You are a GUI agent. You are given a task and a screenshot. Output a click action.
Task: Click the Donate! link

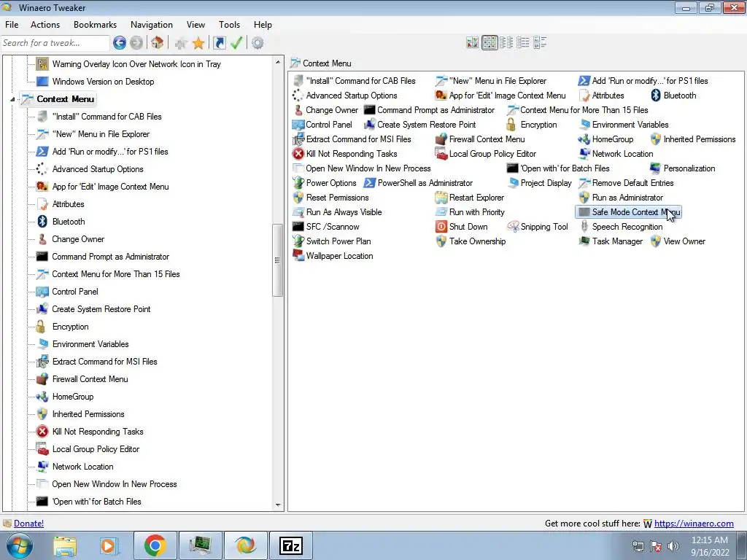click(28, 524)
